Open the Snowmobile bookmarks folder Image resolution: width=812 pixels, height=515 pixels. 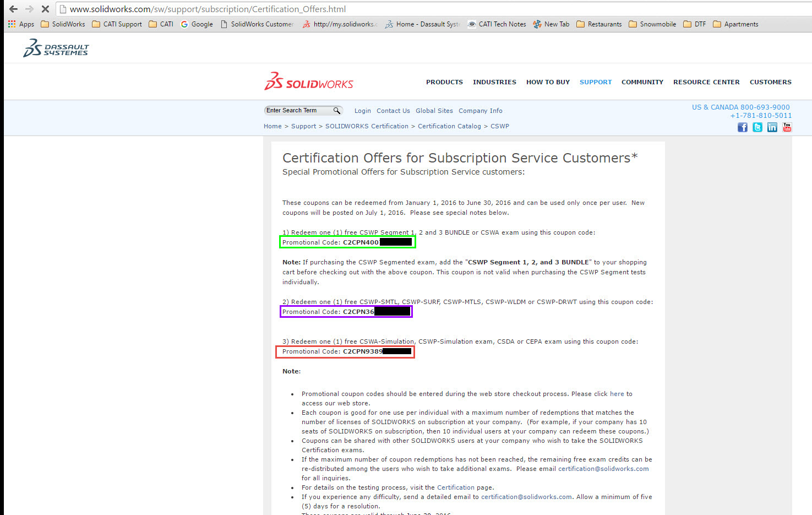coord(652,24)
